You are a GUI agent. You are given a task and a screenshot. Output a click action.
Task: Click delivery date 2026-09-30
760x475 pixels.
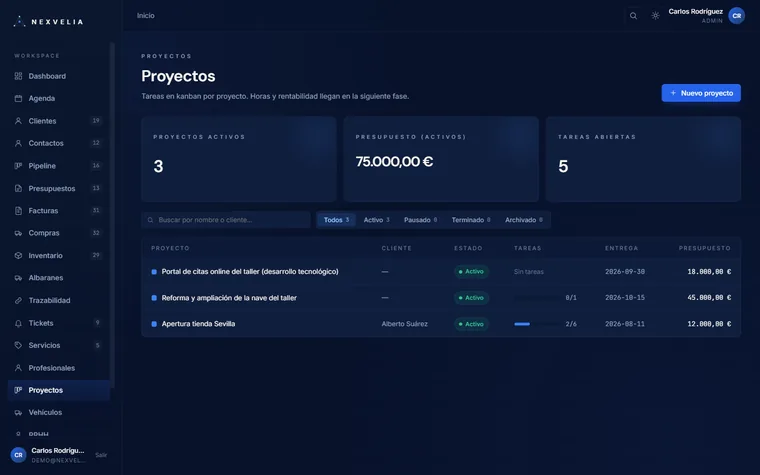tap(625, 271)
